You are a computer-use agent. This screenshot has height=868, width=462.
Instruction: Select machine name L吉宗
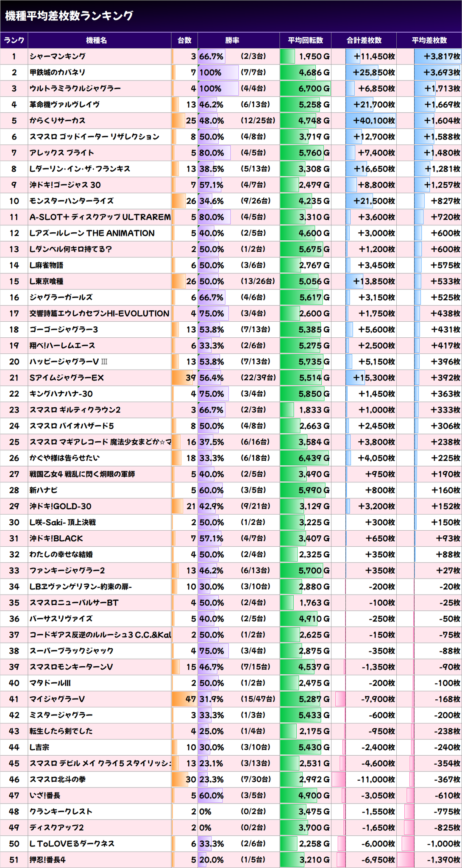[x=39, y=747]
